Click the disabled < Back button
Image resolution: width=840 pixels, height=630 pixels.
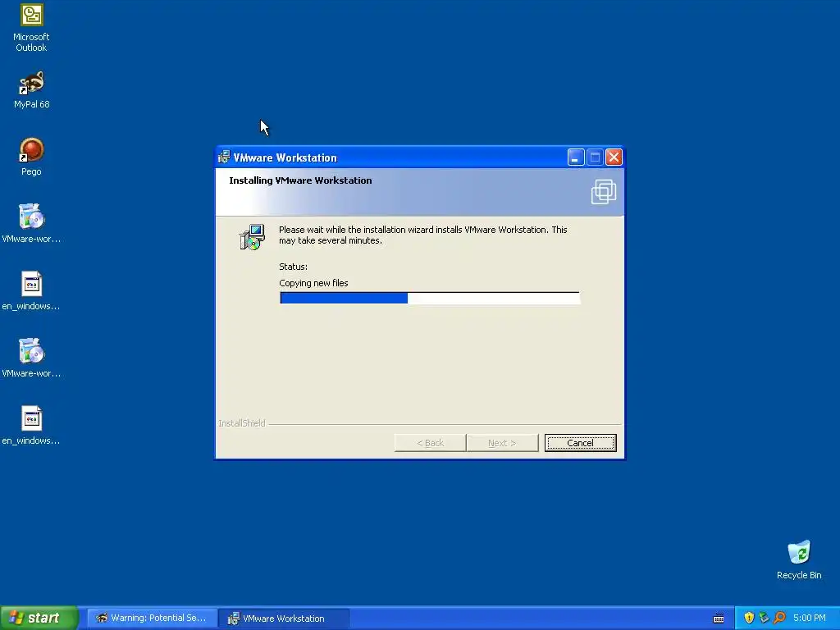click(x=430, y=443)
